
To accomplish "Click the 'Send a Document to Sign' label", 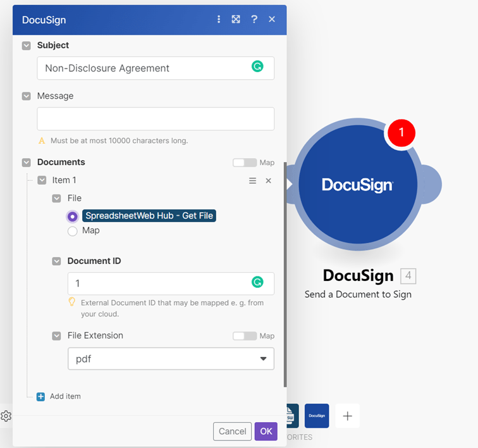I will (x=358, y=294).
